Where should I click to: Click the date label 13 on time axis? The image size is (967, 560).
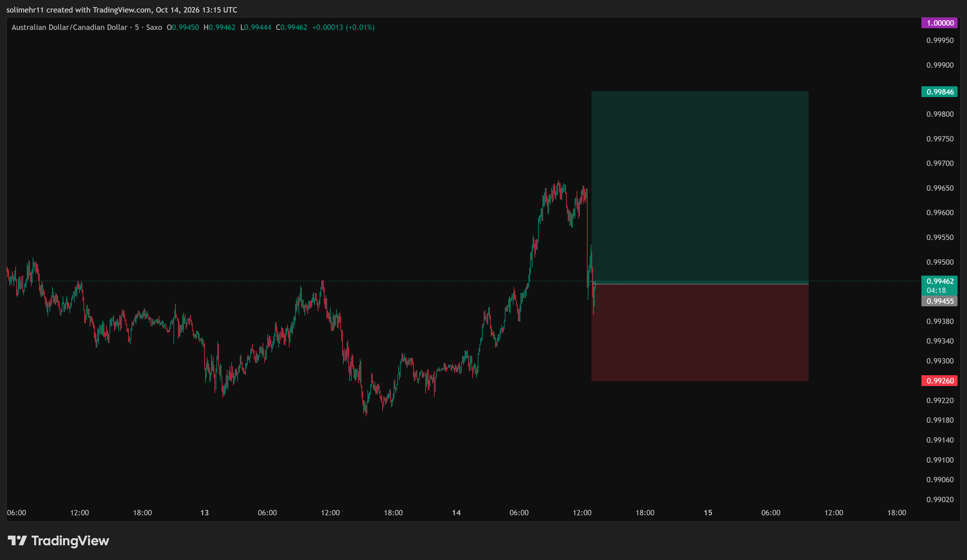(x=205, y=513)
